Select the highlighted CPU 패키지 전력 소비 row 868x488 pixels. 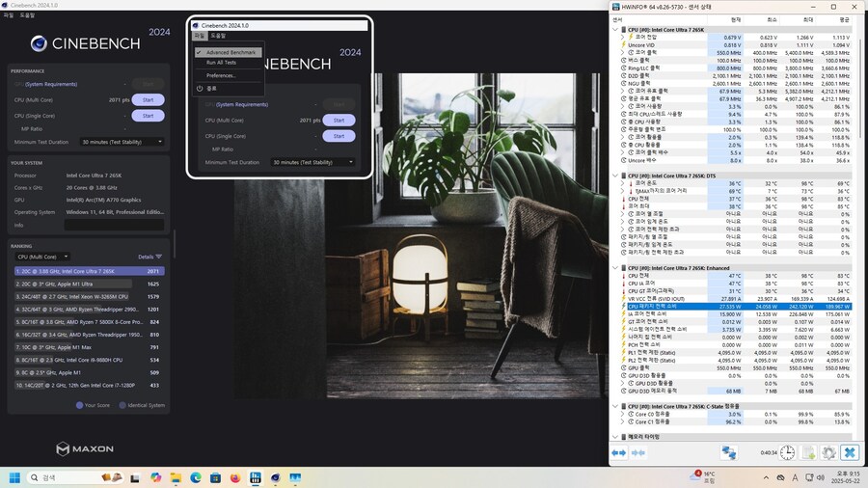pyautogui.click(x=736, y=306)
